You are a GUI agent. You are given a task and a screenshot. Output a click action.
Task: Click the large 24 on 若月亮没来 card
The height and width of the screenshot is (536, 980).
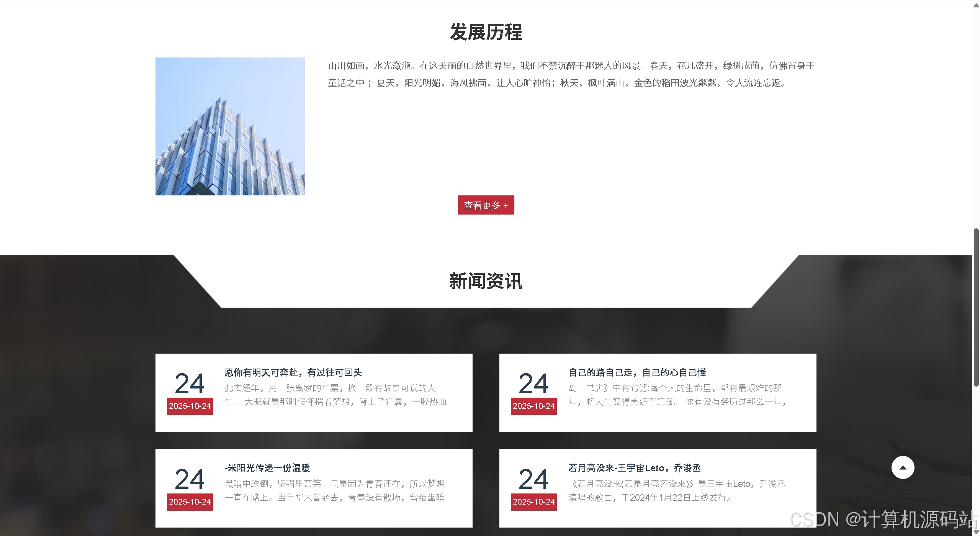pyautogui.click(x=534, y=479)
